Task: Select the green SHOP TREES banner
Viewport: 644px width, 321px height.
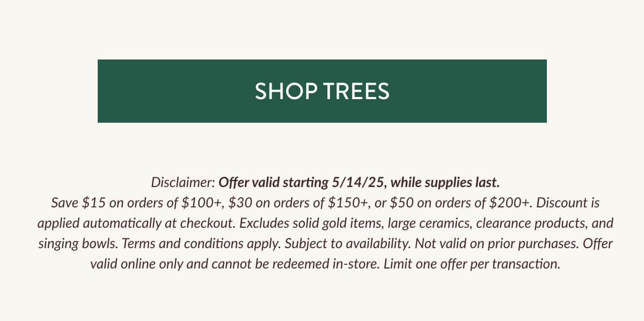Action: click(322, 91)
